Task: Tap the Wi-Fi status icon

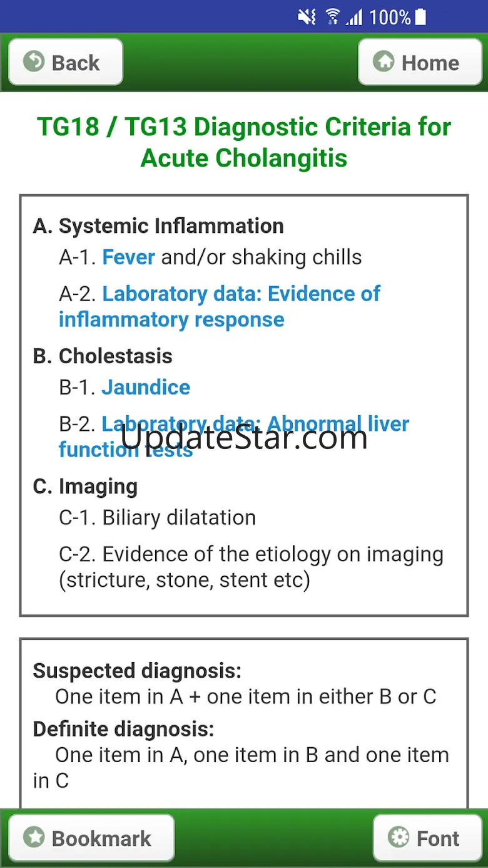Action: pyautogui.click(x=333, y=17)
